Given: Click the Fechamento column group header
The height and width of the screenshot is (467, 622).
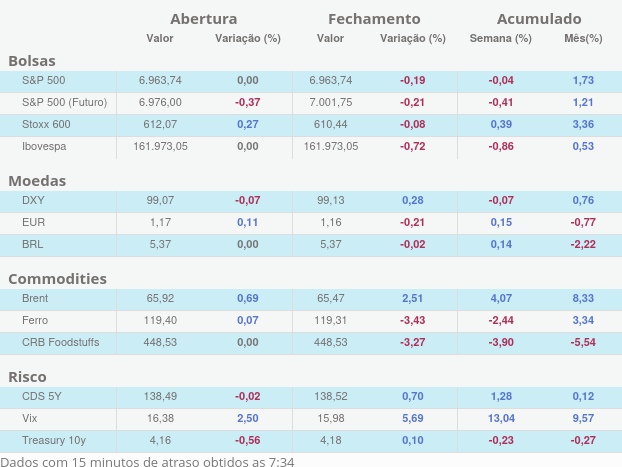Looking at the screenshot, I should (x=374, y=19).
